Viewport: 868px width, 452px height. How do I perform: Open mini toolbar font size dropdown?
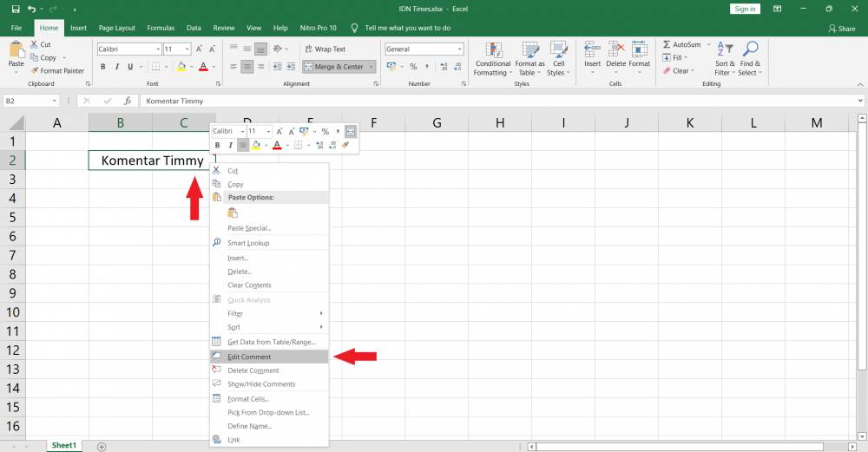[268, 131]
